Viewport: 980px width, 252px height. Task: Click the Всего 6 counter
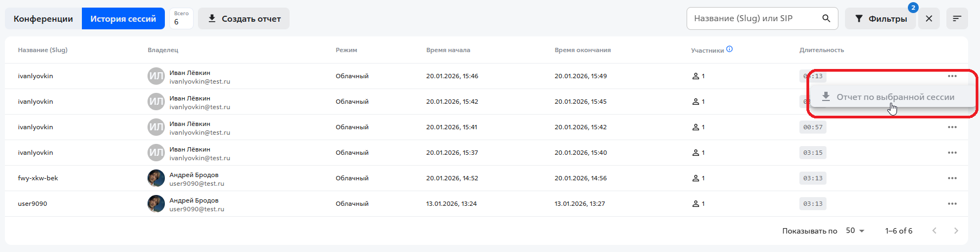coord(181,18)
